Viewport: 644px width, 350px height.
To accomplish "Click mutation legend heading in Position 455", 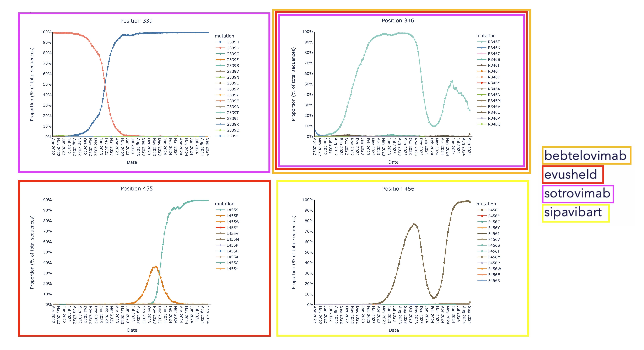I will pos(224,204).
